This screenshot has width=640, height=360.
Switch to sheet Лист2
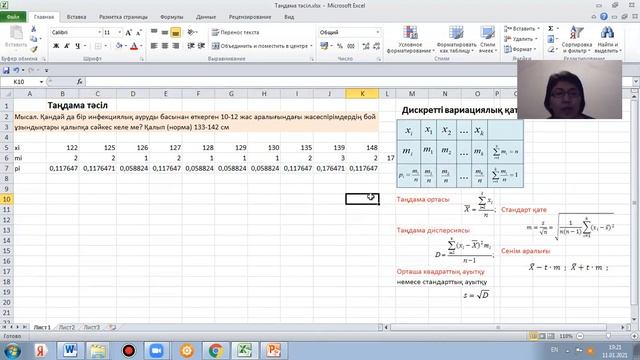(67, 327)
